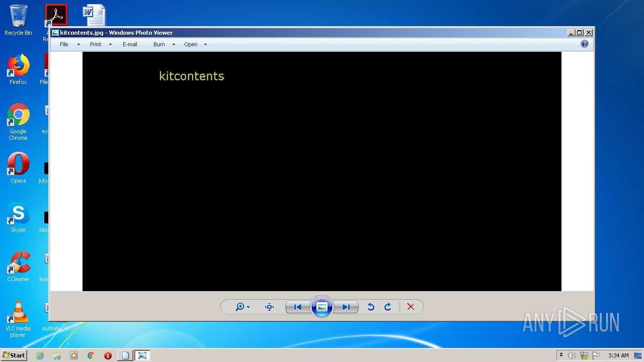Open CCleaner desktop shortcut
This screenshot has height=362, width=644.
pos(18,266)
